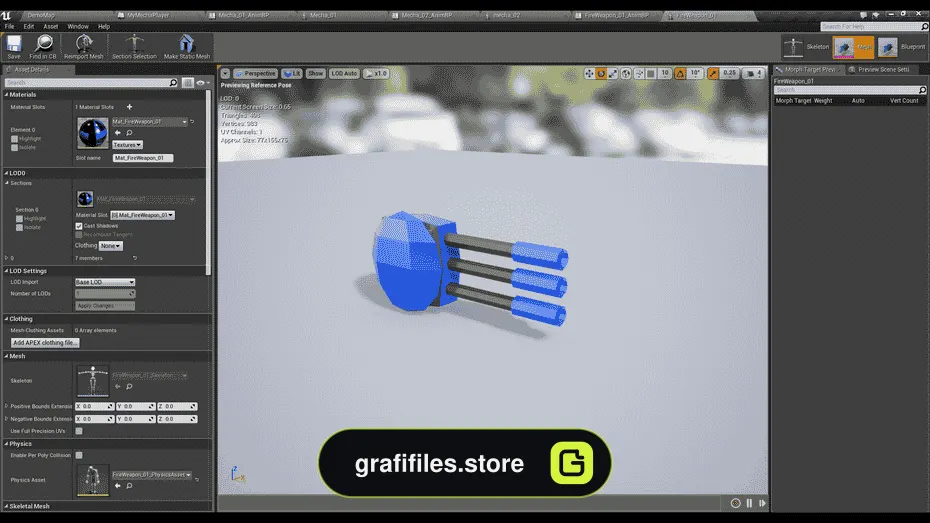Open Clothing None dropdown

click(110, 245)
